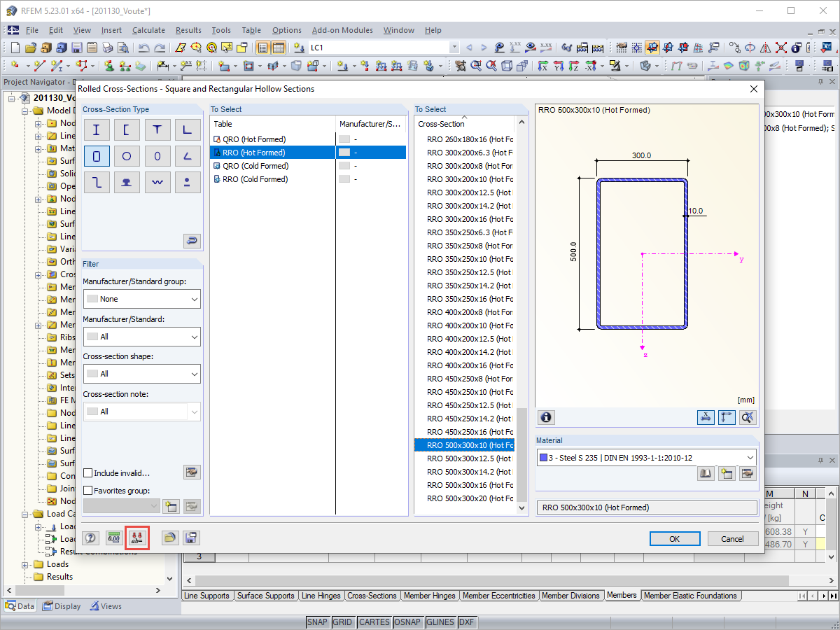Click the highlighted ab= sorting icon

click(137, 538)
